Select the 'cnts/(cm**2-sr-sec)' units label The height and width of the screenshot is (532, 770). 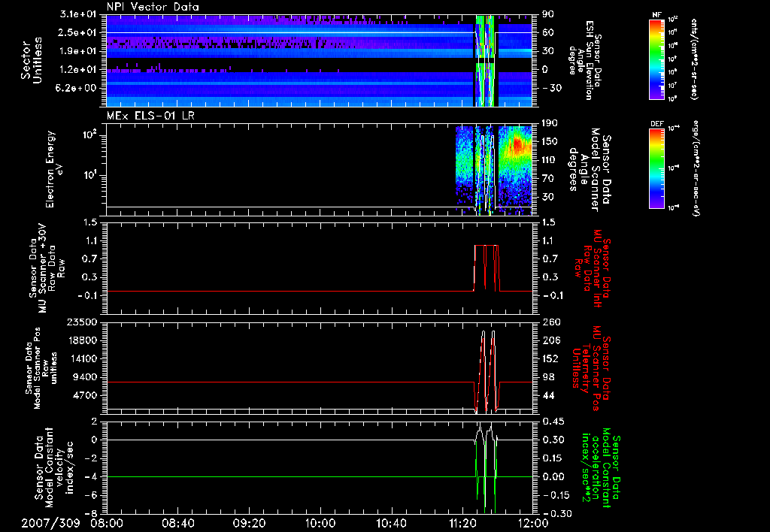tap(694, 59)
